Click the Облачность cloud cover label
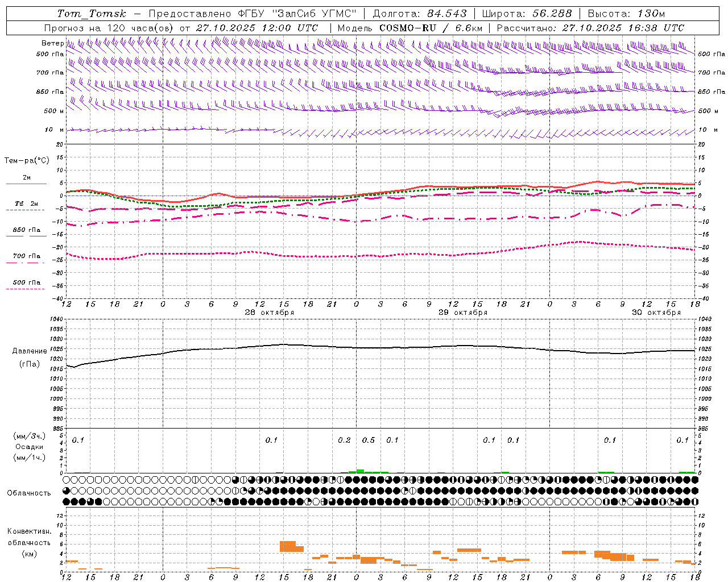 [x=28, y=493]
